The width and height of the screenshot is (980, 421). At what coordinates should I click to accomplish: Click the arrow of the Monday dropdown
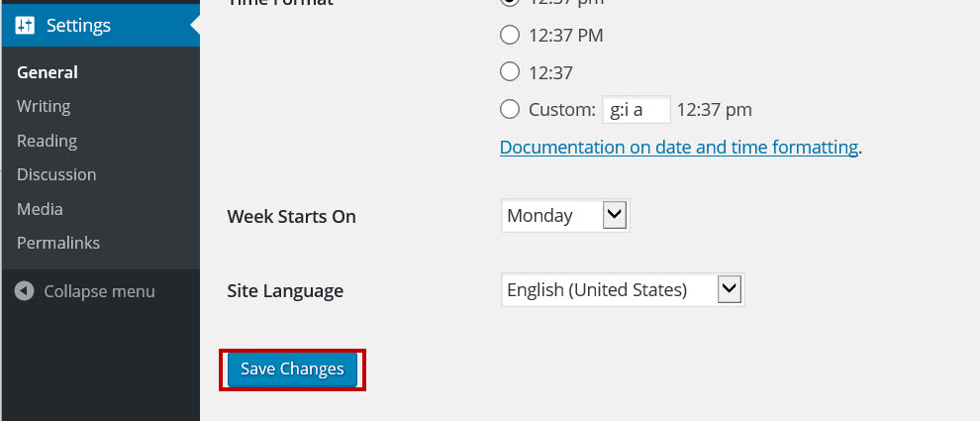(615, 216)
